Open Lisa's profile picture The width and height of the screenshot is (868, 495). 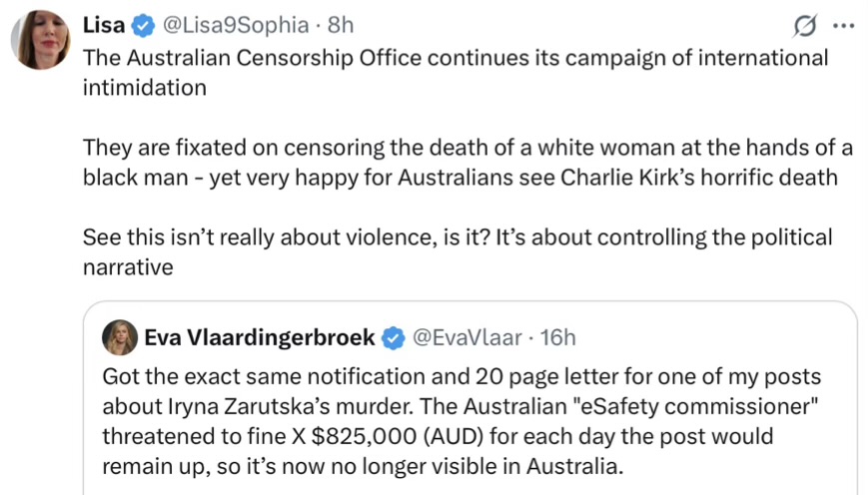(40, 42)
